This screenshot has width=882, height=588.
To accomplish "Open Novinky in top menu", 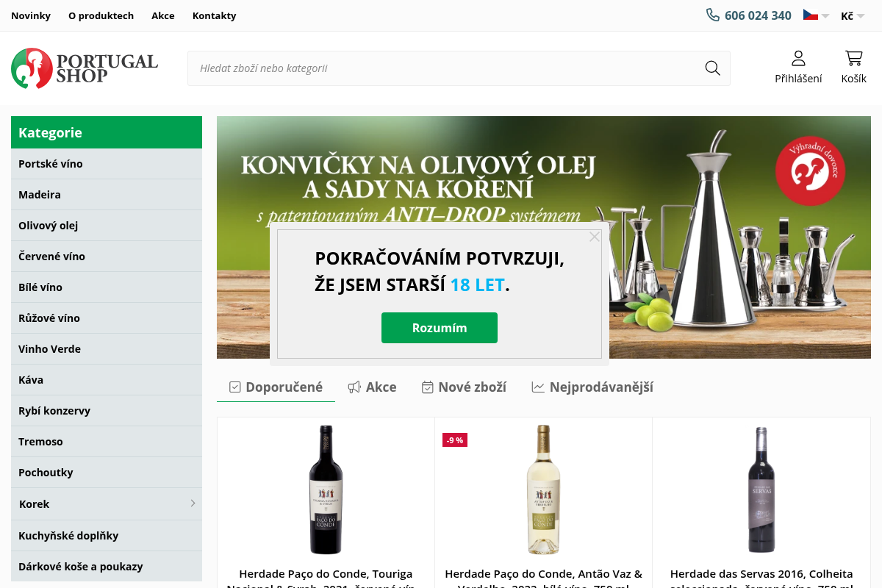I will (x=31, y=15).
